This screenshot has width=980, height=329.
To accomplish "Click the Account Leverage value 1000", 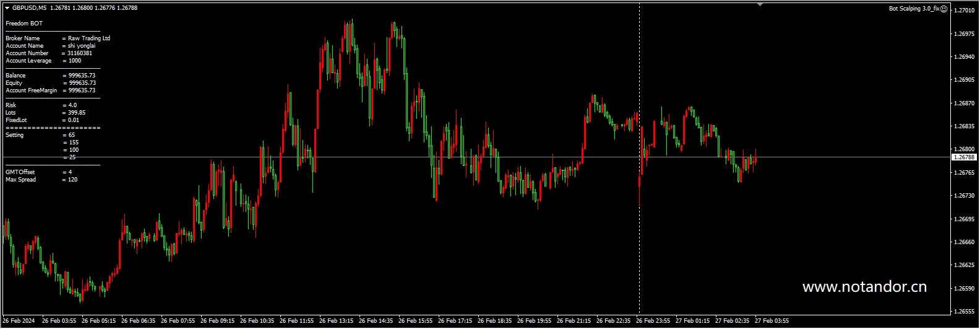I will coord(75,61).
